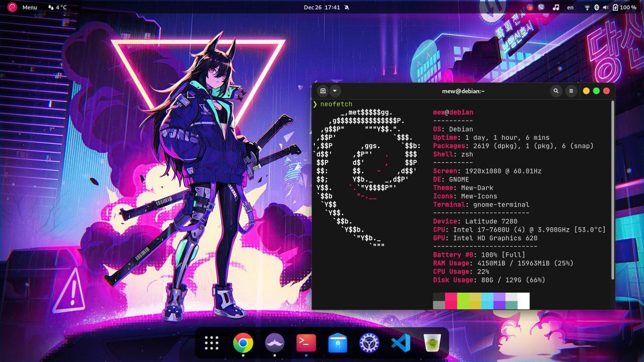Click the 'CPU: Intel i7-7600U' line
Viewport: 644px width, 362px height.
pyautogui.click(x=519, y=230)
